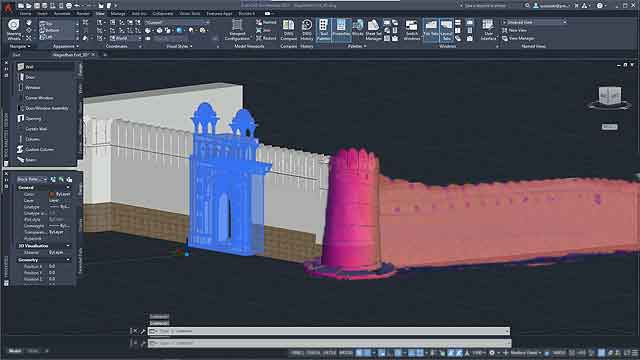This screenshot has width=640, height=360.
Task: Toggle File Tabs display
Action: tap(431, 30)
